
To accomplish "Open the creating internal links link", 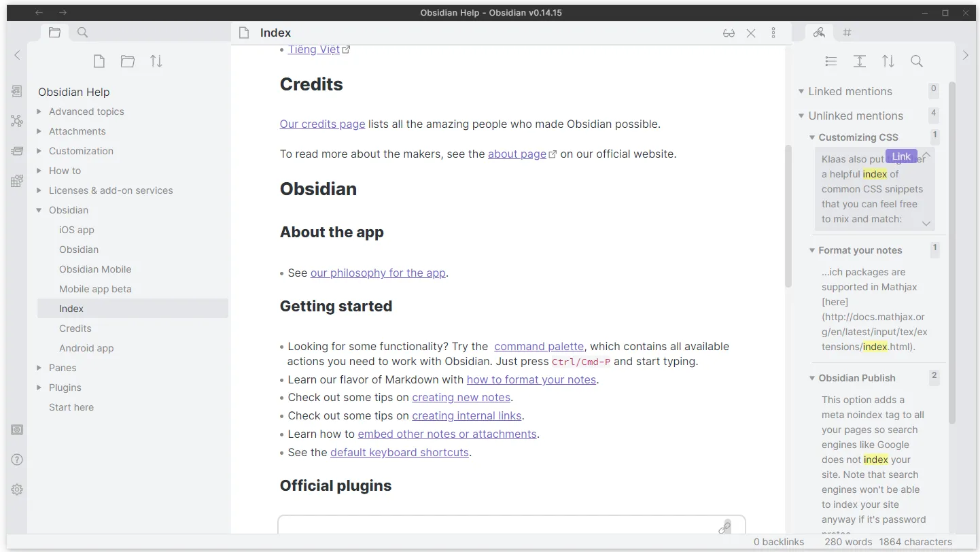I will (467, 415).
